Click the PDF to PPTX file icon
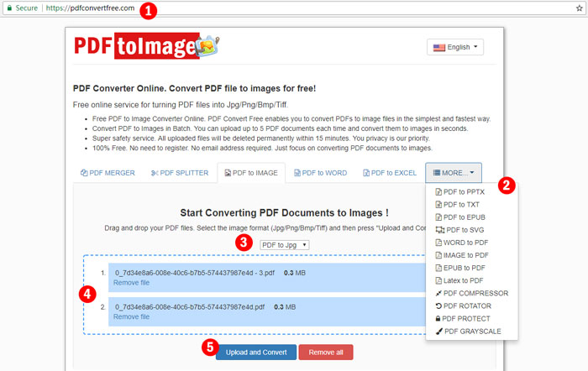This screenshot has width=588, height=371. point(438,192)
